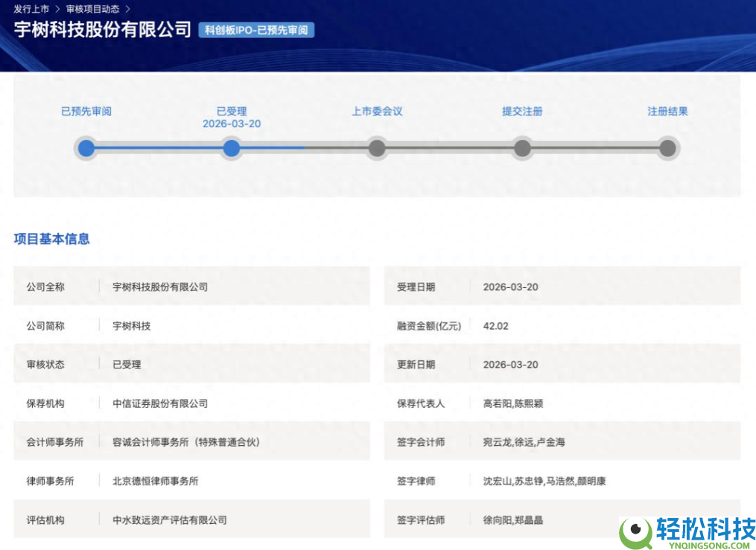Click the 提交注册 stage label

(522, 111)
